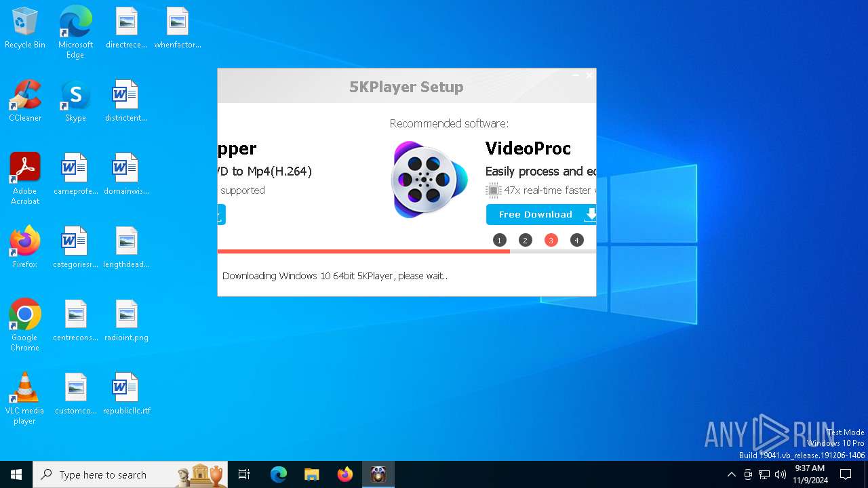Open the Firefox desktop shortcut
This screenshot has height=488, width=868.
[25, 247]
